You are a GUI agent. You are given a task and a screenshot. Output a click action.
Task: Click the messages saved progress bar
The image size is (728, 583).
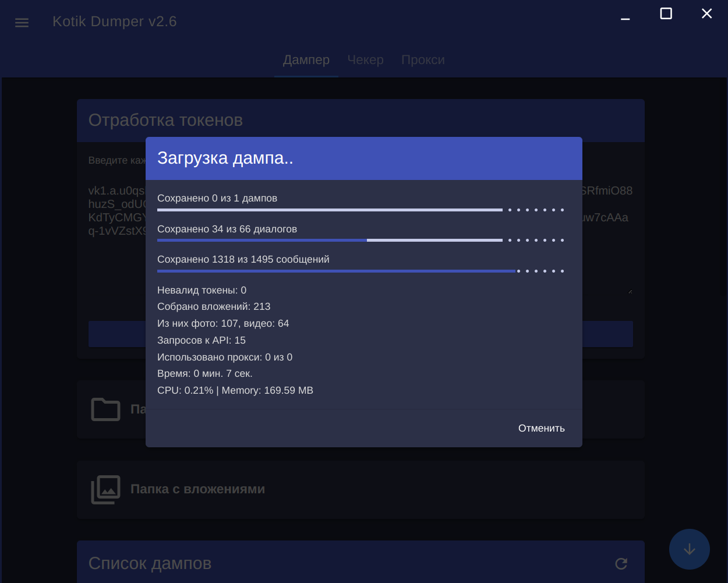361,271
